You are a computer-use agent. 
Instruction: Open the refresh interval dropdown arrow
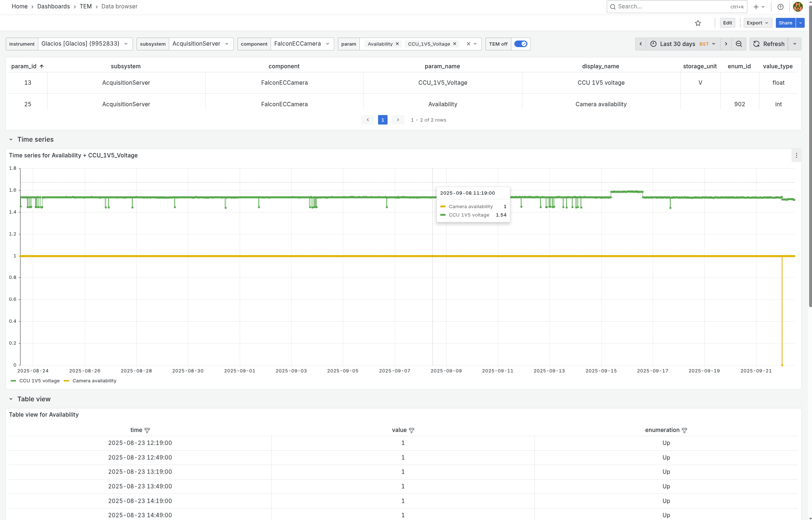(x=795, y=44)
